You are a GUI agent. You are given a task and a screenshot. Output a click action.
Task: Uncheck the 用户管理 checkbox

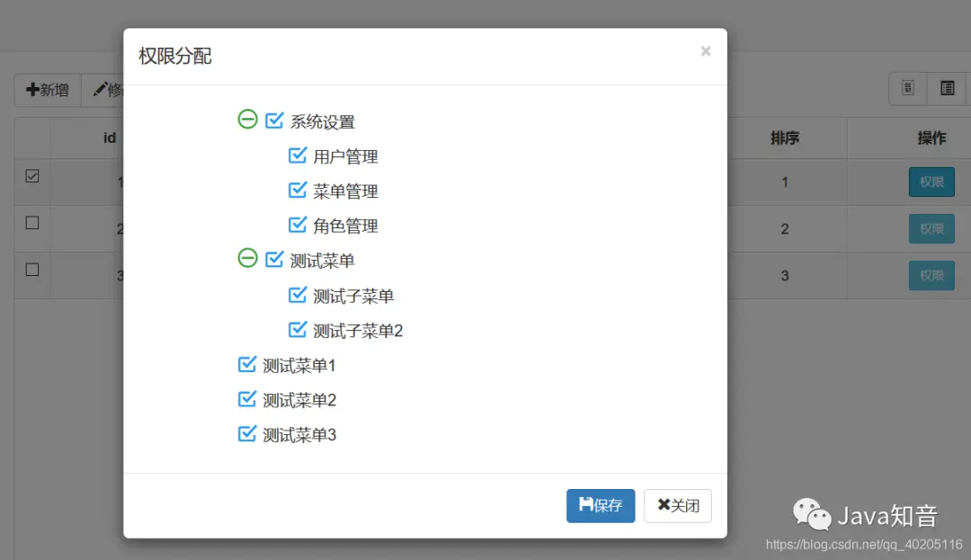click(x=298, y=156)
